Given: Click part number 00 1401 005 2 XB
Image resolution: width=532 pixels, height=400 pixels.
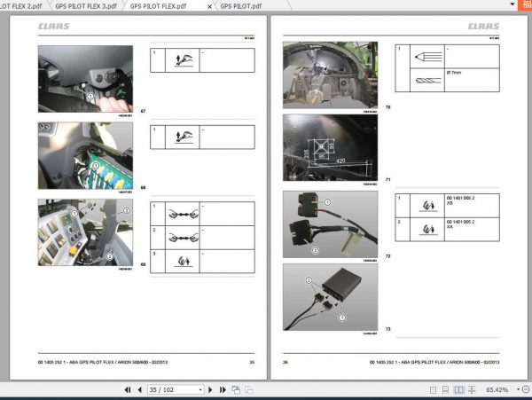Looking at the screenshot, I should pos(460,200).
